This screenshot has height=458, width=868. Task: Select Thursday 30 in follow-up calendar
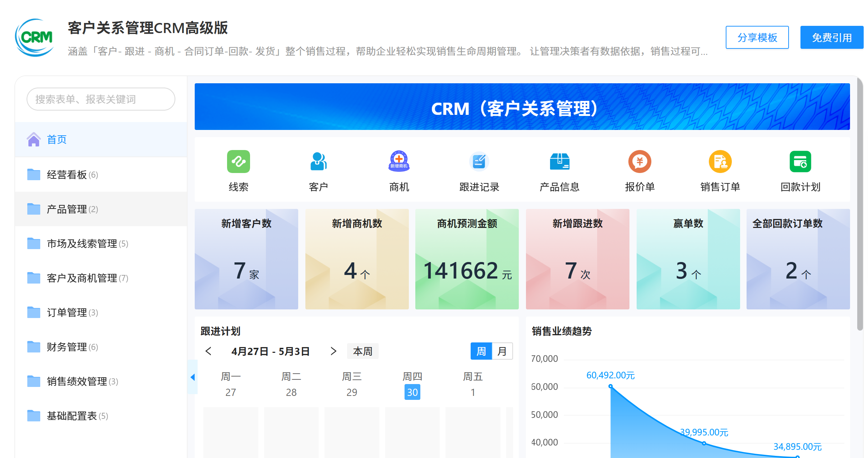pyautogui.click(x=412, y=392)
